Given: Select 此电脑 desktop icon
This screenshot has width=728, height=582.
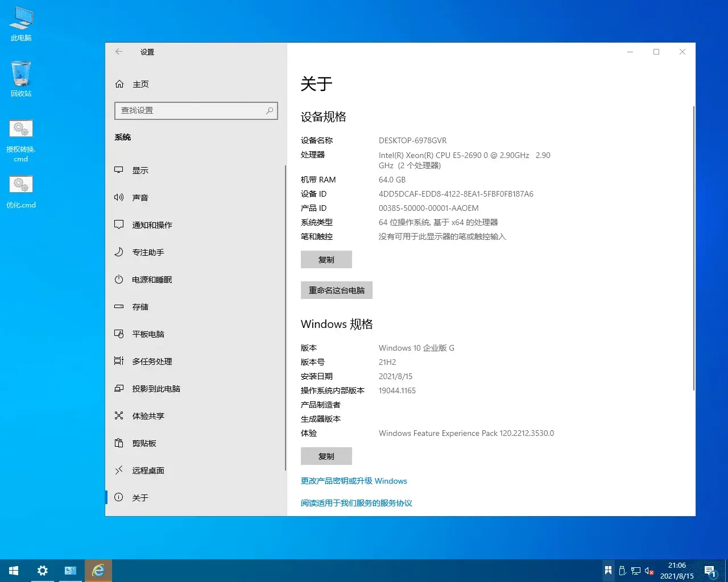Looking at the screenshot, I should tap(21, 24).
